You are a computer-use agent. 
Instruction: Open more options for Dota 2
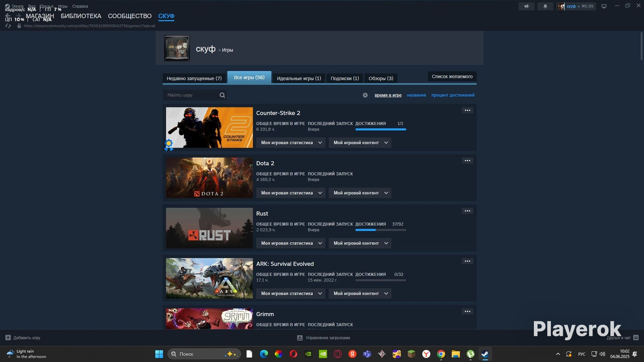467,161
